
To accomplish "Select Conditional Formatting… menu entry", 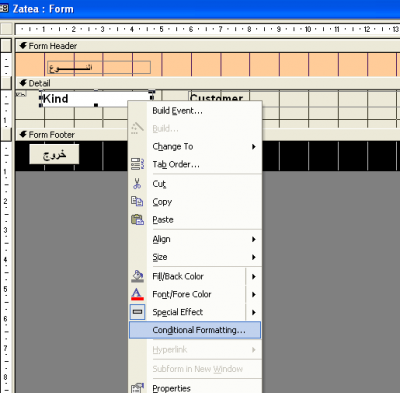I will [x=195, y=330].
